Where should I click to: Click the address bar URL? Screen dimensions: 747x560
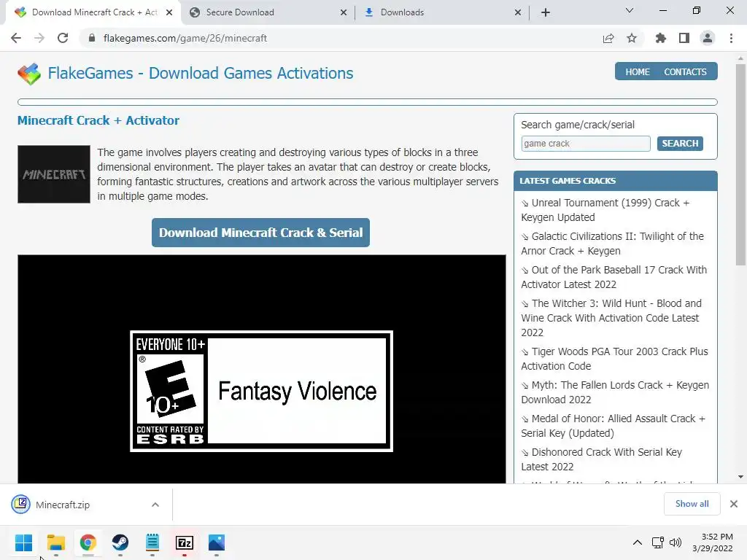[185, 38]
